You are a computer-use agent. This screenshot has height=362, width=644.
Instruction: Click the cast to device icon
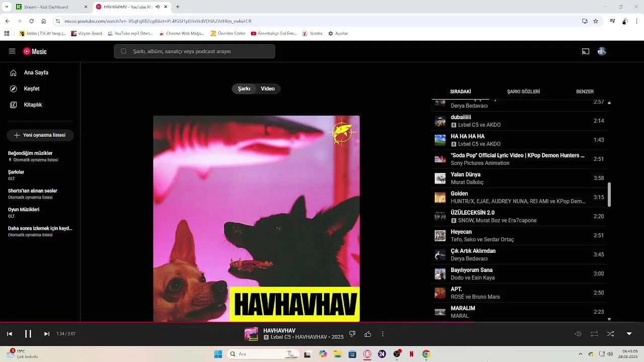586,51
